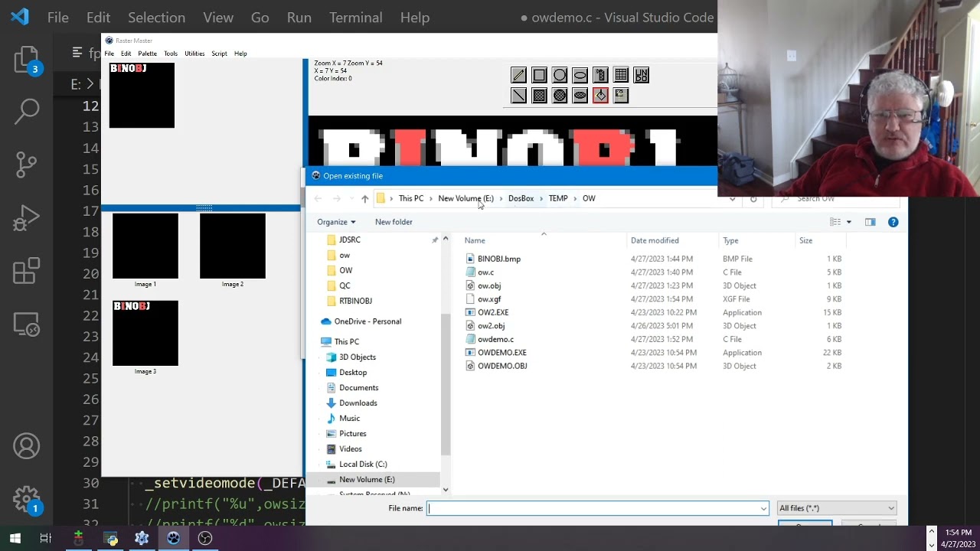This screenshot has height=551, width=980.
Task: Open VS Code Manage gear icon
Action: tap(26, 500)
